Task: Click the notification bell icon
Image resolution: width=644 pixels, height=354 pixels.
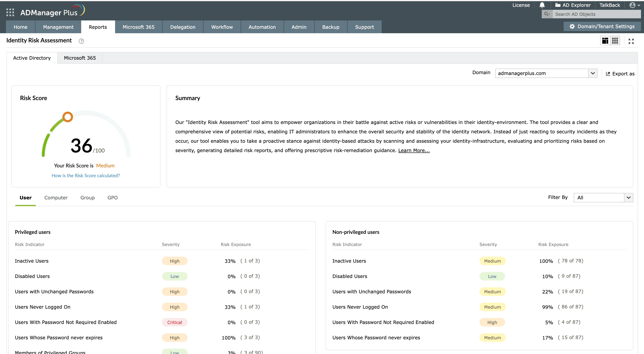Action: coord(542,5)
